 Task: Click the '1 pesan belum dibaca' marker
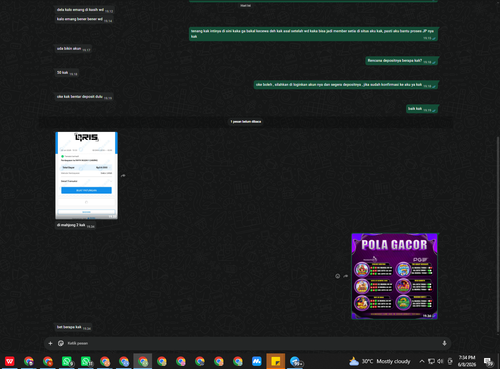pyautogui.click(x=246, y=122)
